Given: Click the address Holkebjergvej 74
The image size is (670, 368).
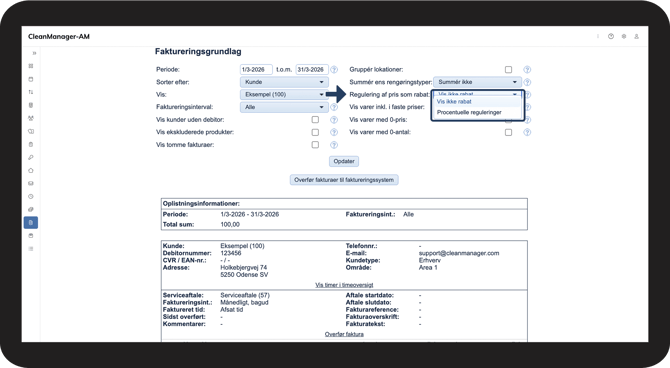Looking at the screenshot, I should (244, 268).
